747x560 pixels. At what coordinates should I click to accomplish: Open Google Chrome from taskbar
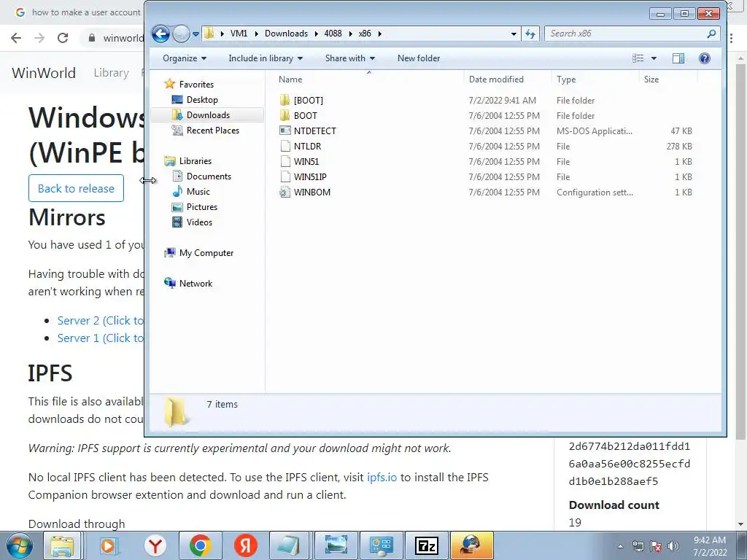coord(201,545)
